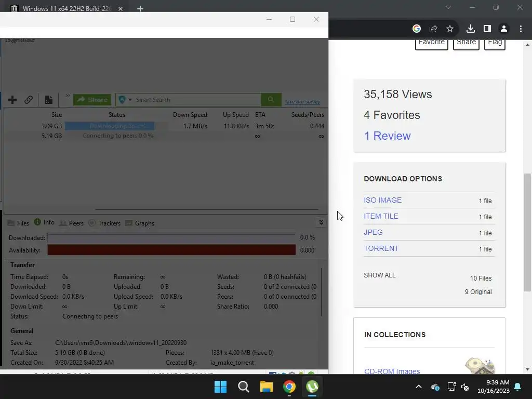
Task: Click the 1.7 MB/s down speed value
Action: tap(195, 126)
